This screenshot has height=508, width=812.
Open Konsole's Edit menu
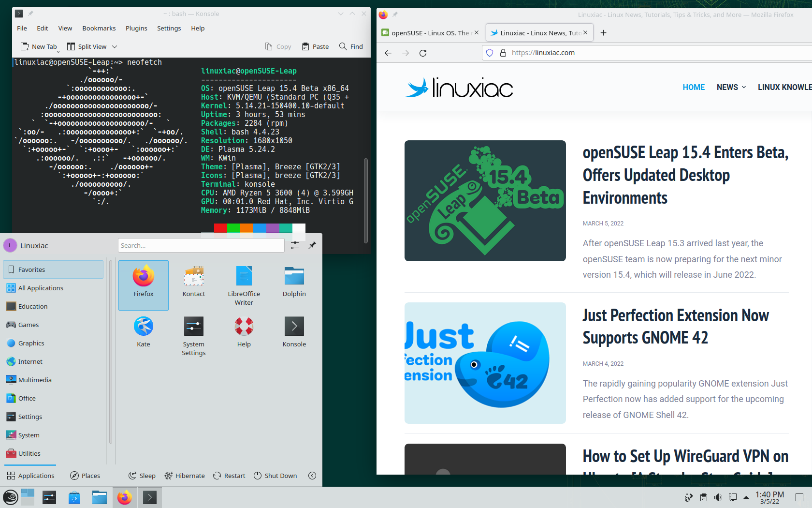(x=43, y=28)
